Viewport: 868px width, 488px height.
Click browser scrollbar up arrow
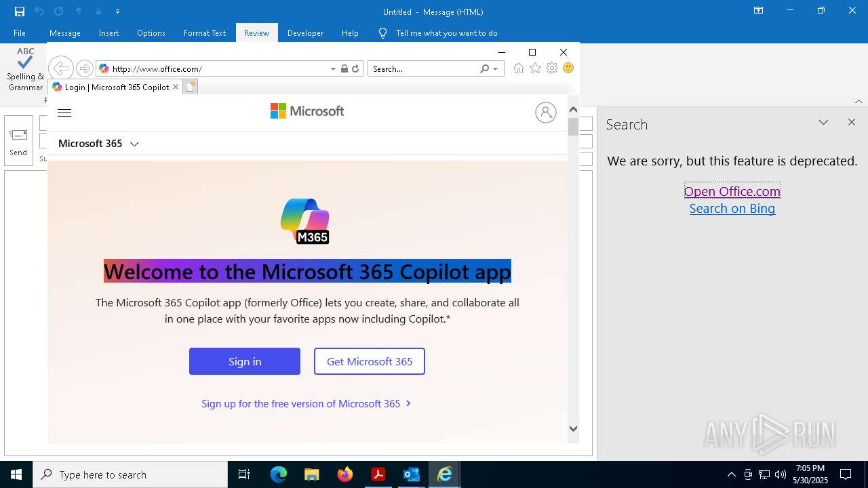click(573, 110)
